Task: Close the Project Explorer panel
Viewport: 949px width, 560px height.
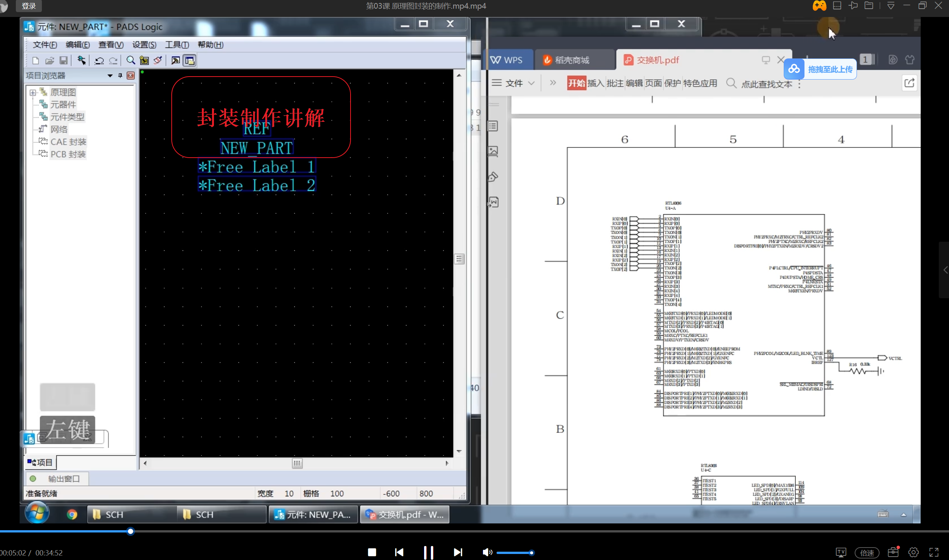Action: [x=131, y=75]
